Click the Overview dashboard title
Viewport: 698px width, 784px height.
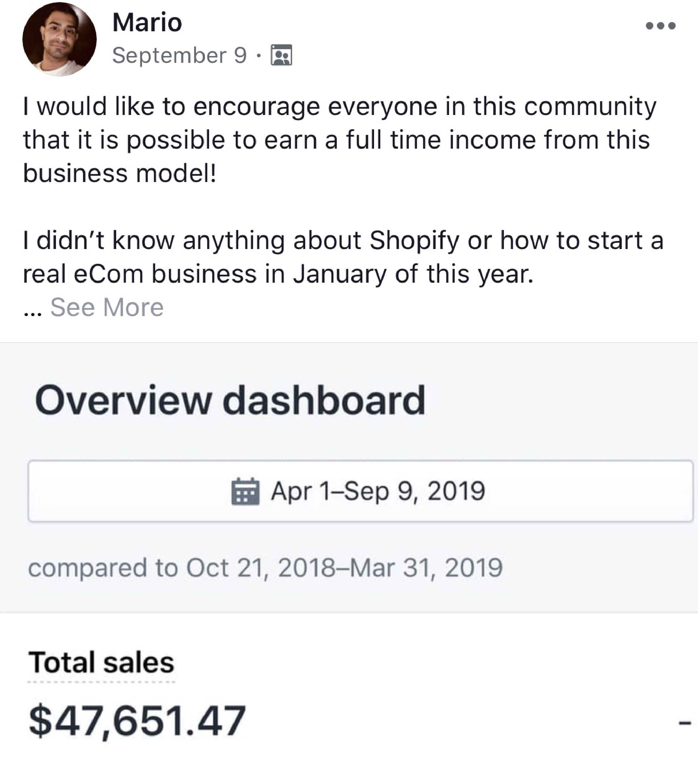230,400
